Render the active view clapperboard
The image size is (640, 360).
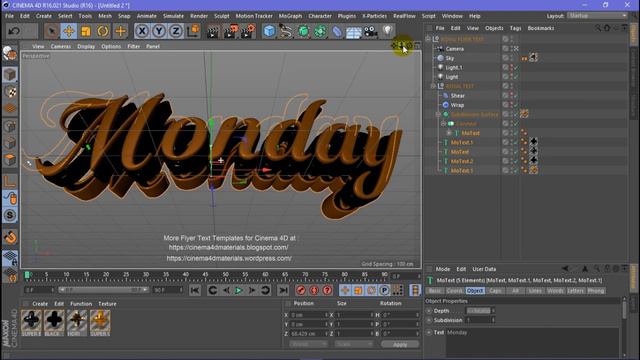[x=213, y=31]
